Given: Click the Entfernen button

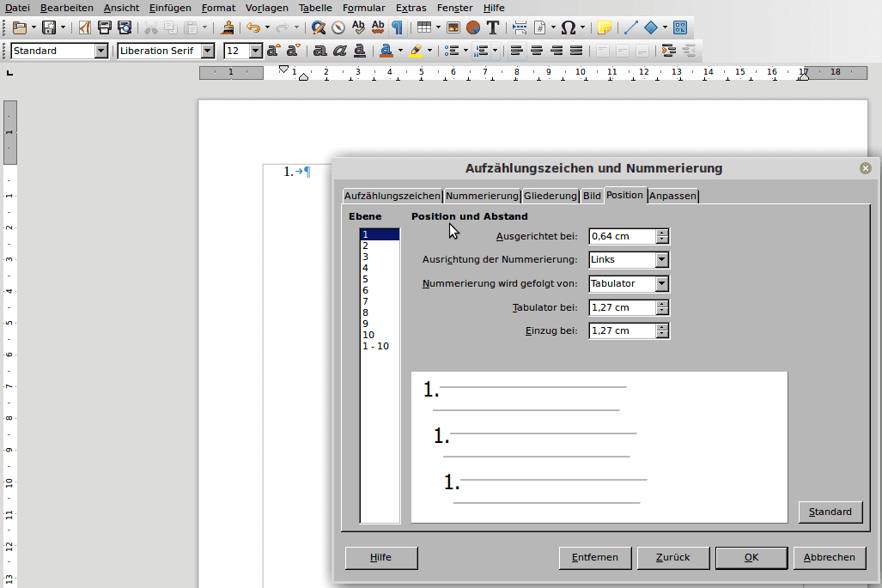Looking at the screenshot, I should point(594,558).
